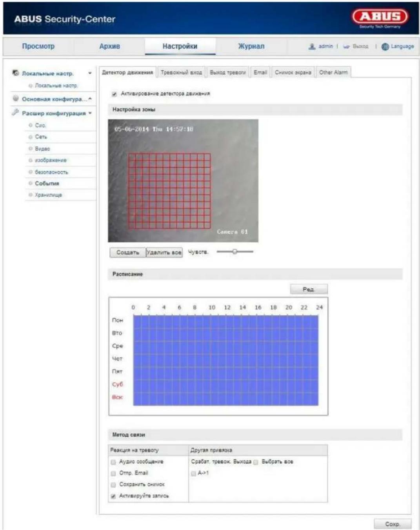Click the Основная конфигурация globe icon

(16, 98)
